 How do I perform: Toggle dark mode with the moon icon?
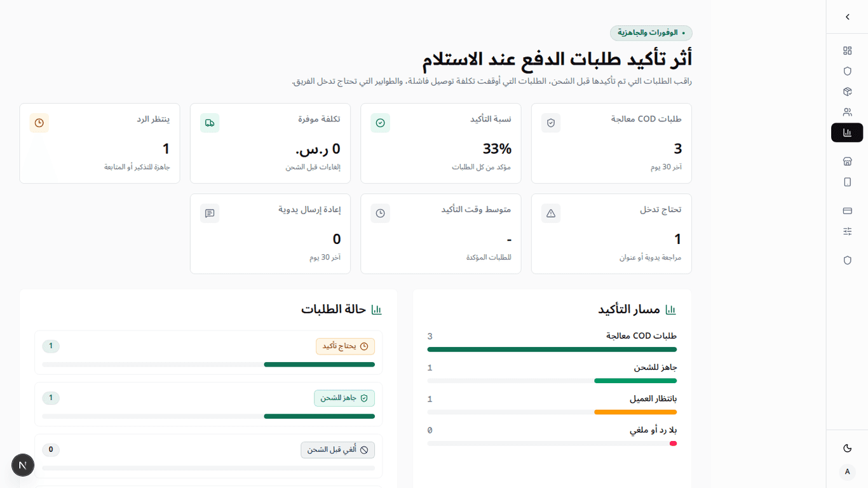pos(847,448)
